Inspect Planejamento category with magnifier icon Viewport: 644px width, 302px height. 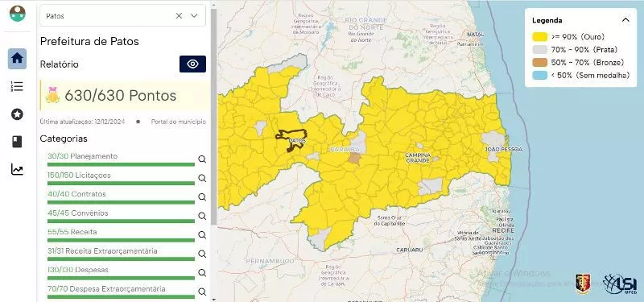coord(202,159)
